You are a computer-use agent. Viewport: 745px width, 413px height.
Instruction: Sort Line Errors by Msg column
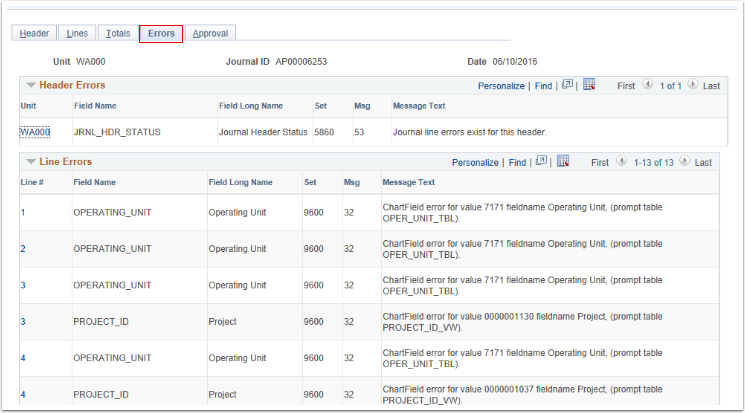pyautogui.click(x=352, y=182)
